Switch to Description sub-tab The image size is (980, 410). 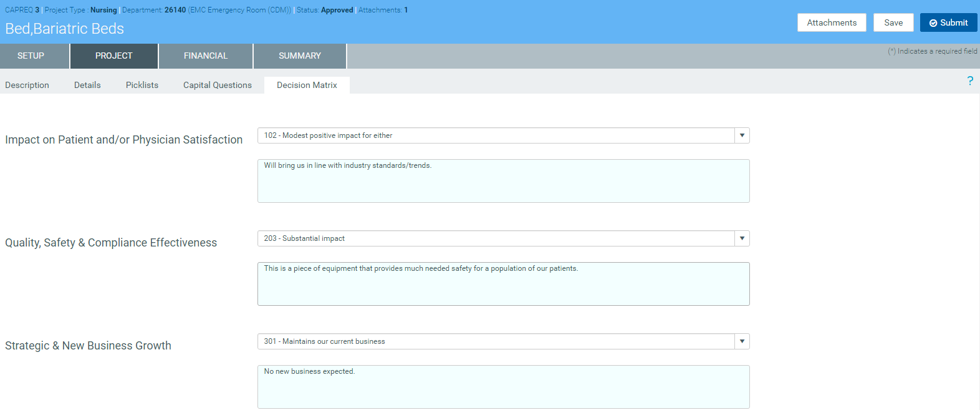click(27, 85)
